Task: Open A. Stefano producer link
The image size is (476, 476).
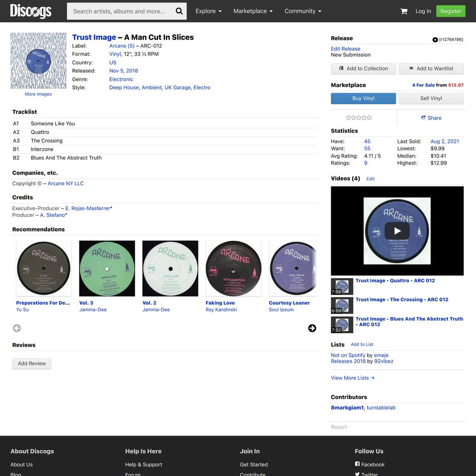Action: (x=52, y=215)
